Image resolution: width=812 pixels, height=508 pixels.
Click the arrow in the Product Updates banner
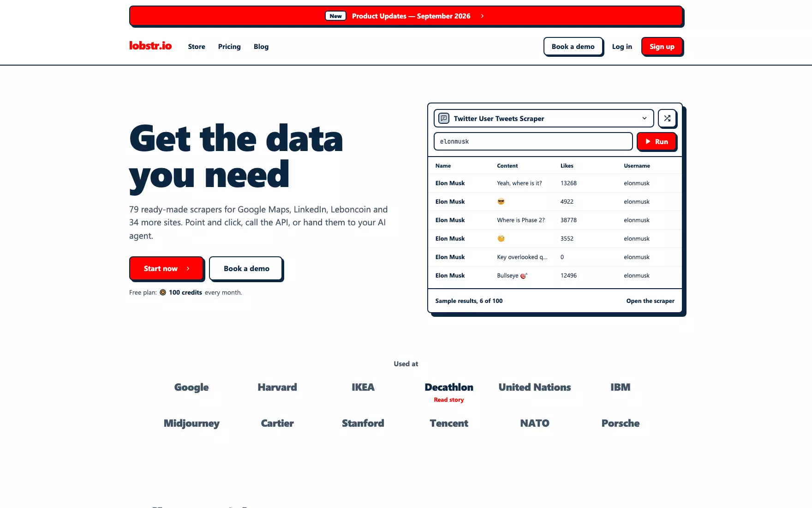(x=482, y=16)
